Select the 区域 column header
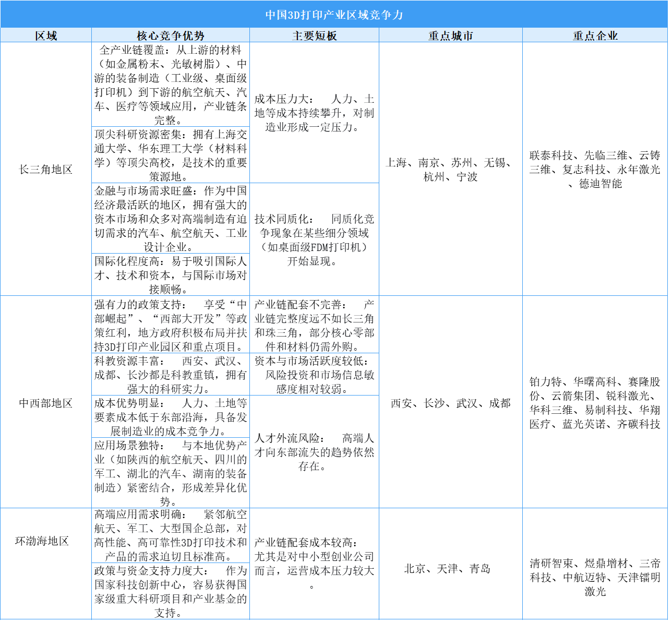 tap(46, 35)
